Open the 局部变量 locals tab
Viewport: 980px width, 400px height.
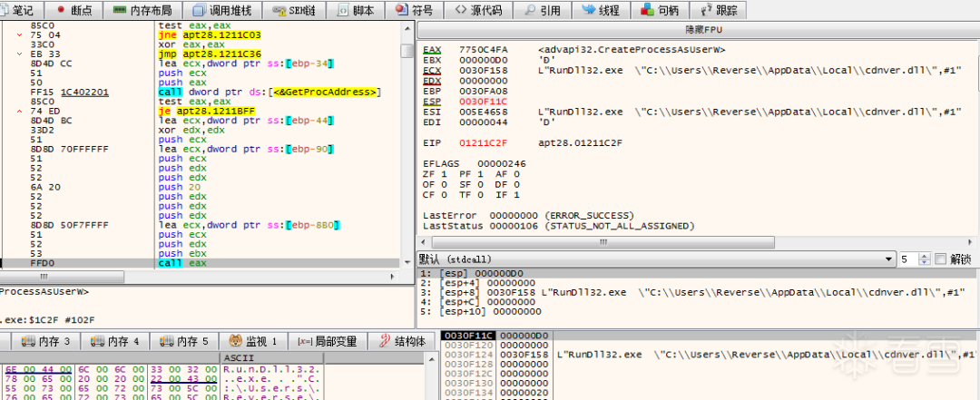[327, 341]
